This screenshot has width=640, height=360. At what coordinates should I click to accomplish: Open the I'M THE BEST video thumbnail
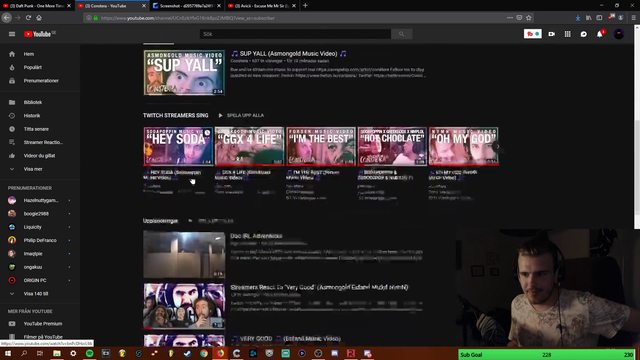tap(321, 146)
